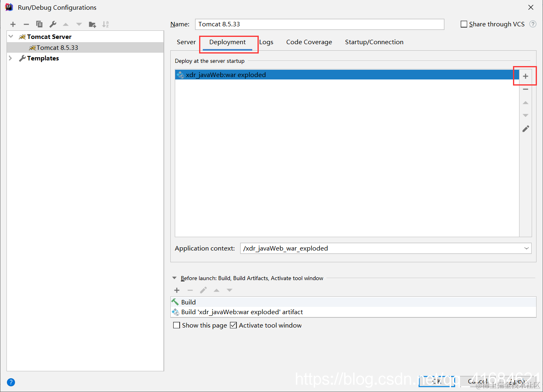Add artifact to deployment list
543x392 pixels.
(x=526, y=76)
